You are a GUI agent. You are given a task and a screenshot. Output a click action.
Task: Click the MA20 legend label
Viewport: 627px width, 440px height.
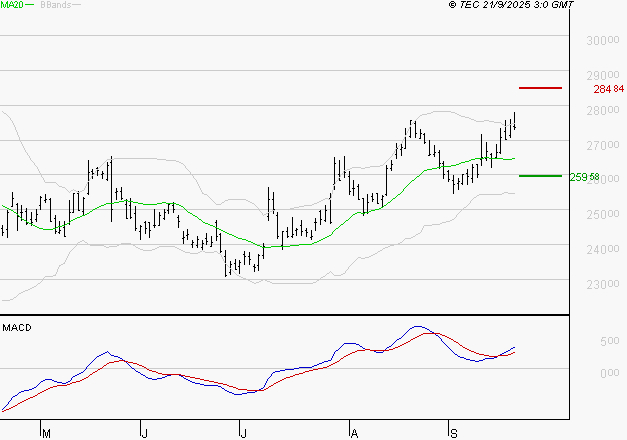coord(11,6)
